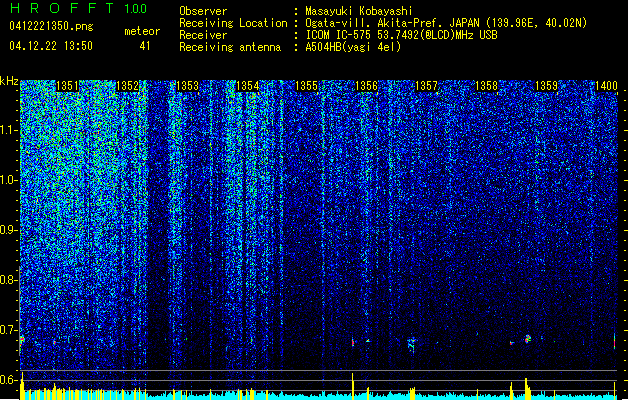Screen dimensions: 629x400
Task: Click the Receiving Location label
Action: [x=233, y=23]
